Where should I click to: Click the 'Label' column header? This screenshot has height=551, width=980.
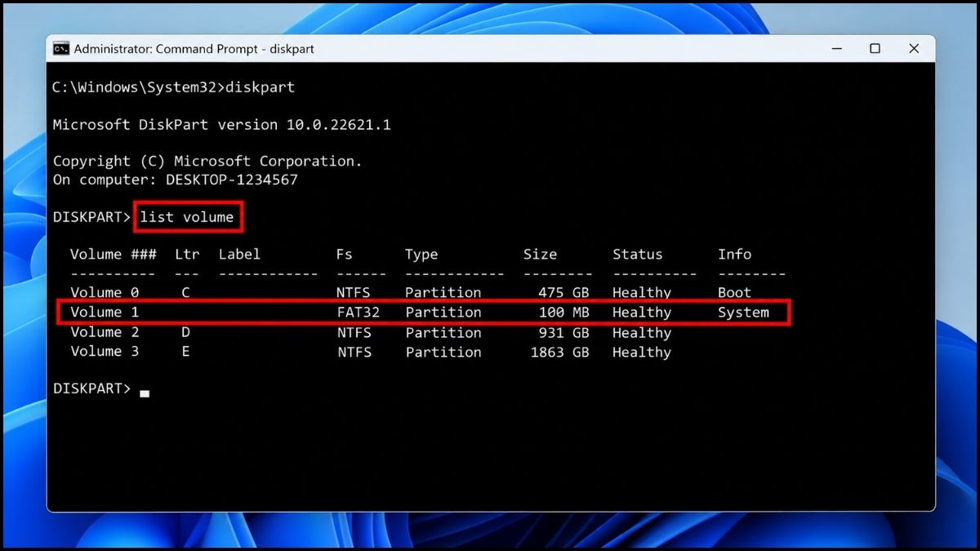[239, 254]
